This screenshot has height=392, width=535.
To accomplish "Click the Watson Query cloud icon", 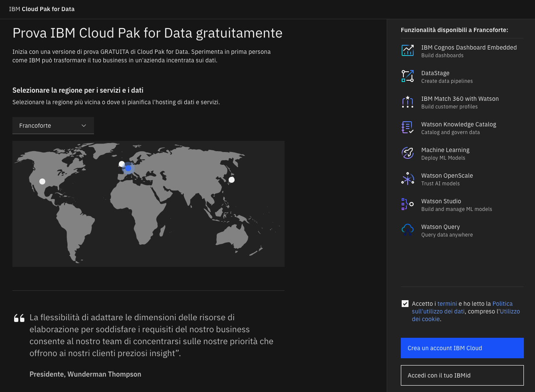I will tap(408, 230).
